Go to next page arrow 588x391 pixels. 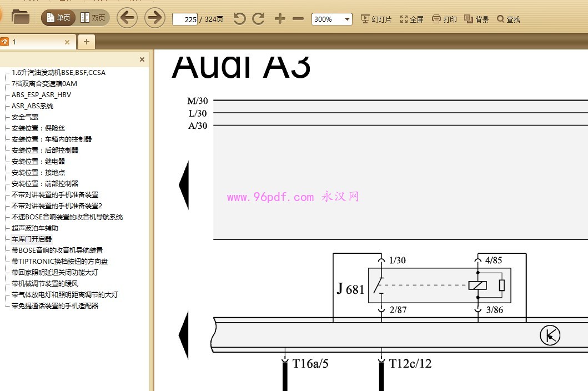click(x=154, y=18)
